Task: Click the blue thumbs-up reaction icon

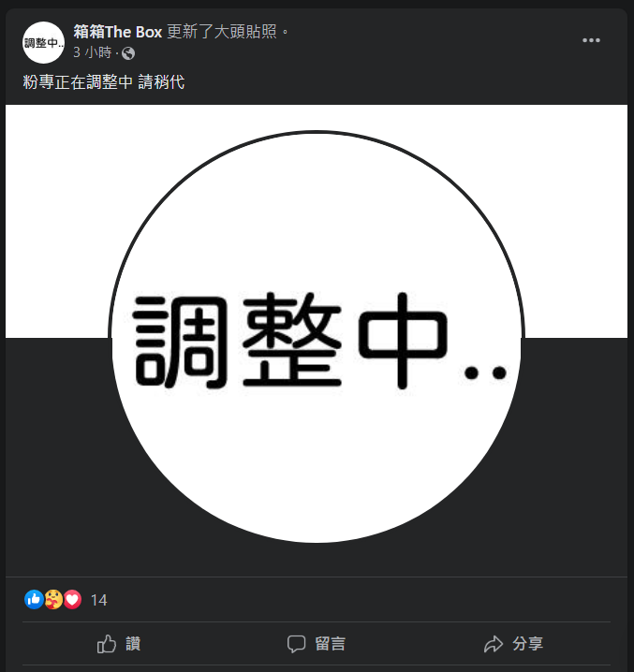Action: 34,599
